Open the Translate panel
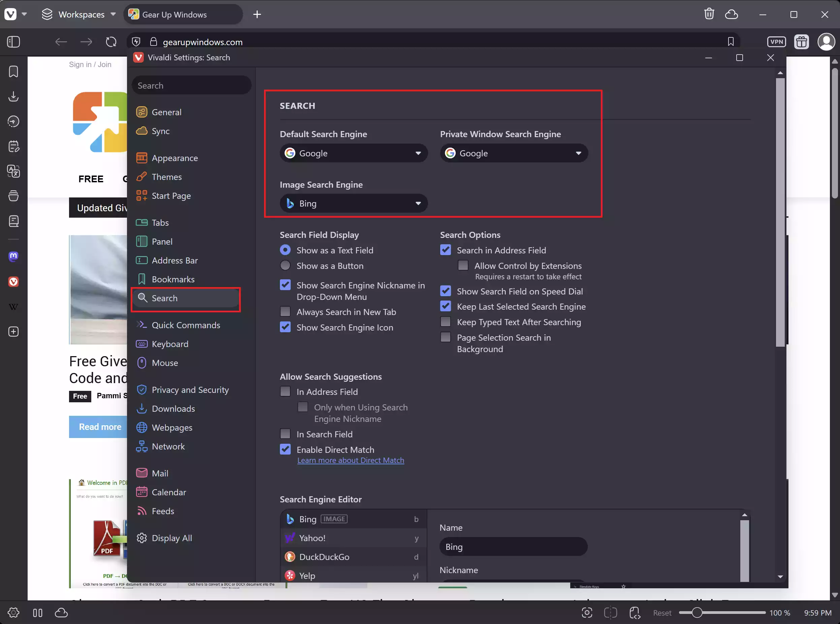Viewport: 840px width, 624px height. tap(13, 171)
